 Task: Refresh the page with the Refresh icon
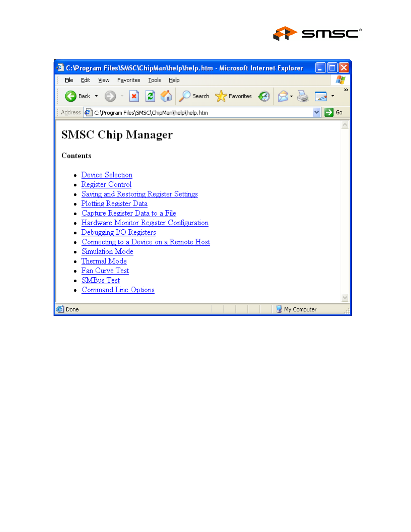[150, 96]
